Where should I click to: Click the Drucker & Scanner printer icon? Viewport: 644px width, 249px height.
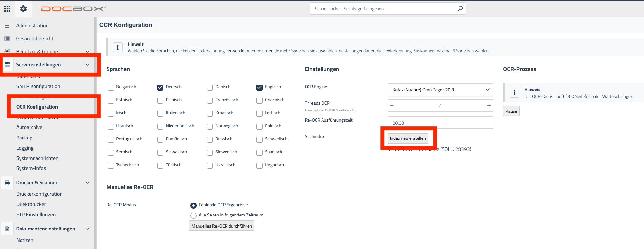click(x=7, y=183)
